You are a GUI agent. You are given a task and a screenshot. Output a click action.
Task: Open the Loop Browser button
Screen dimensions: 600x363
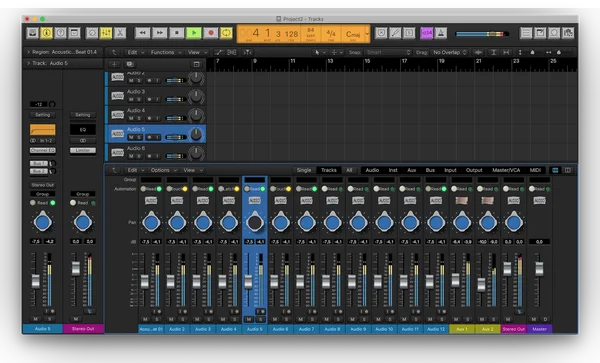point(554,33)
